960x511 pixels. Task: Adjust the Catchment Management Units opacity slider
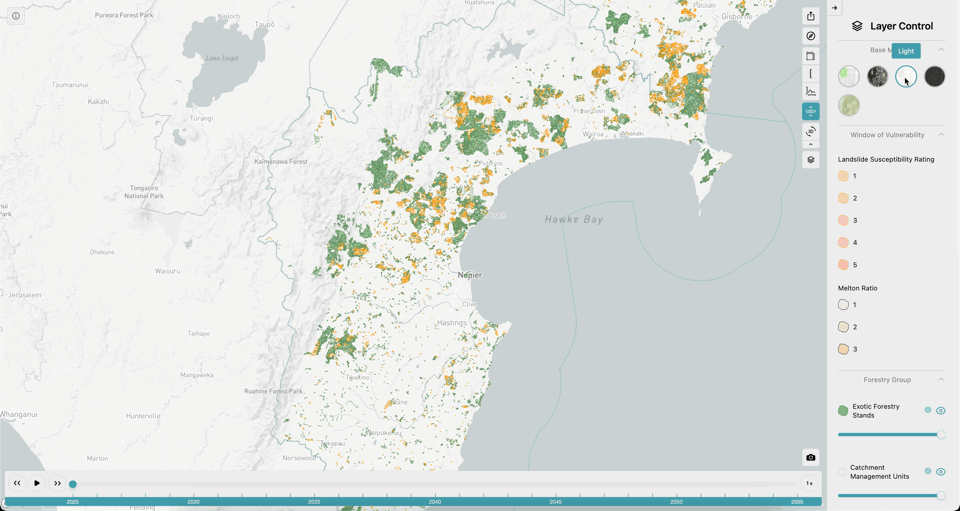891,496
